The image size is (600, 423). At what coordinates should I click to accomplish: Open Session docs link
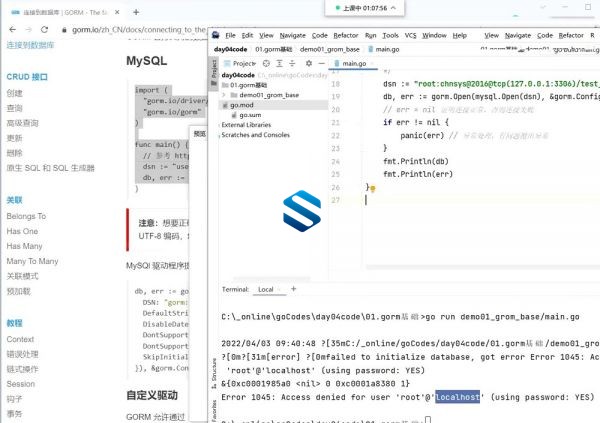(x=20, y=384)
